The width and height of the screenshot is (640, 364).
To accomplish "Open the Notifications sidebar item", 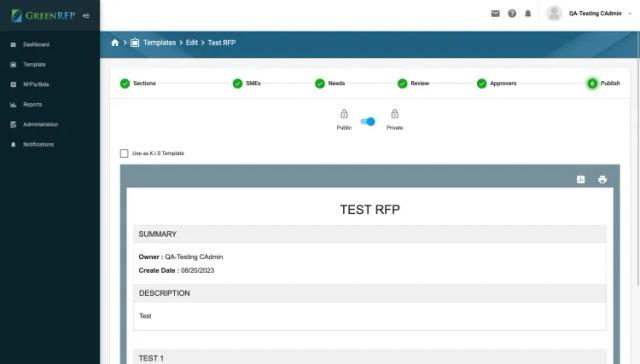I will 38,144.
